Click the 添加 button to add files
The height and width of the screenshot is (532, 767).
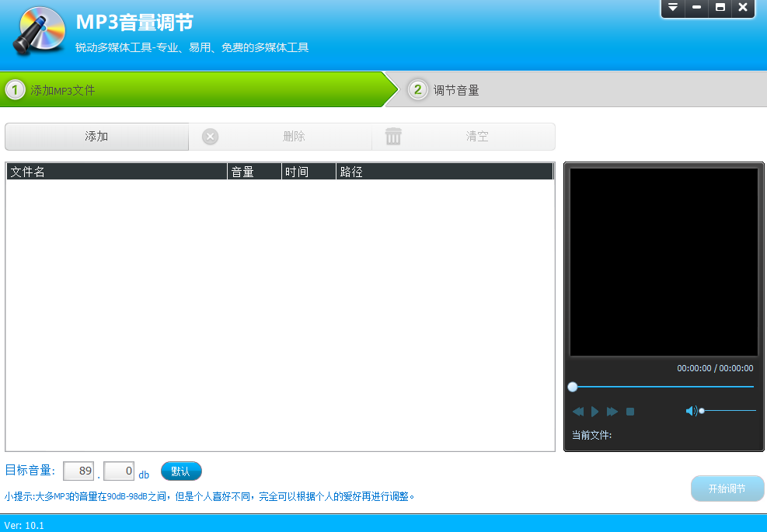click(x=96, y=136)
